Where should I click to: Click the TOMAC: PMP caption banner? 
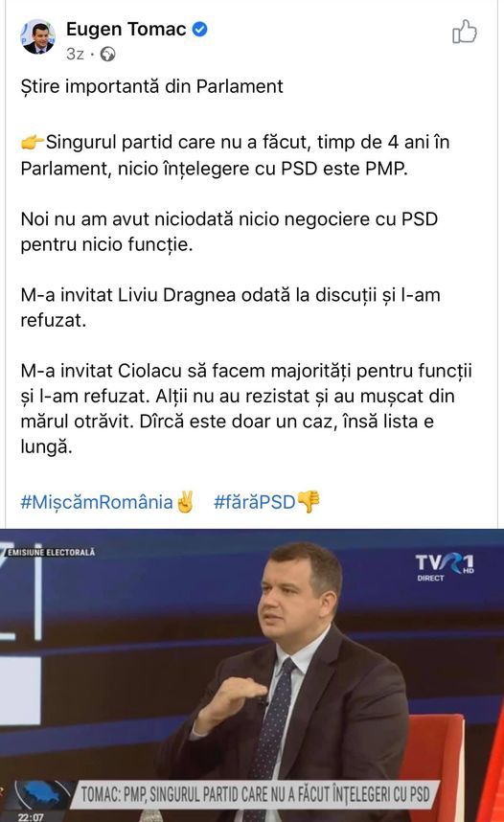pyautogui.click(x=256, y=795)
